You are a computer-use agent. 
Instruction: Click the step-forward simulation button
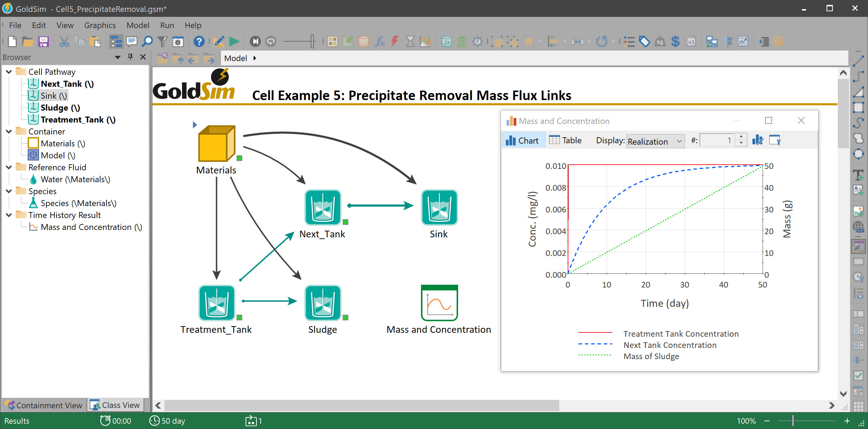click(255, 42)
